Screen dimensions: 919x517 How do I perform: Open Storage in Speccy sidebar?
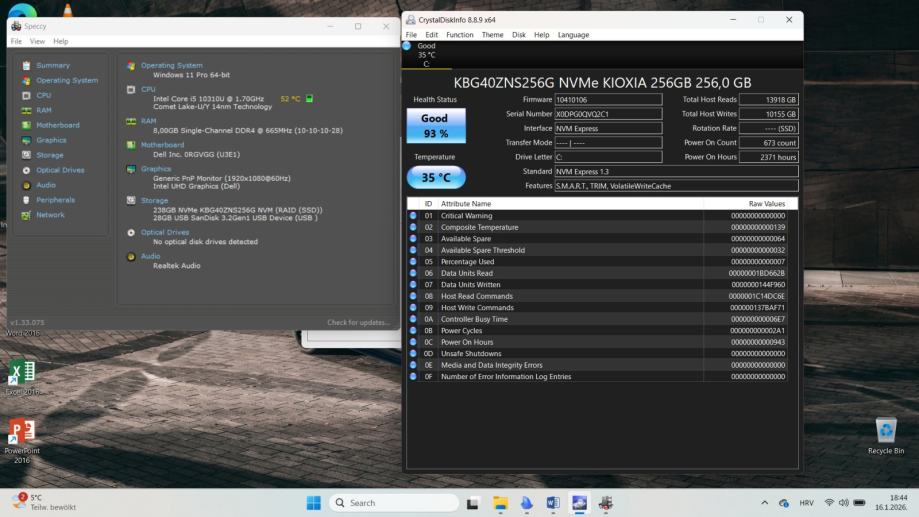click(x=49, y=155)
